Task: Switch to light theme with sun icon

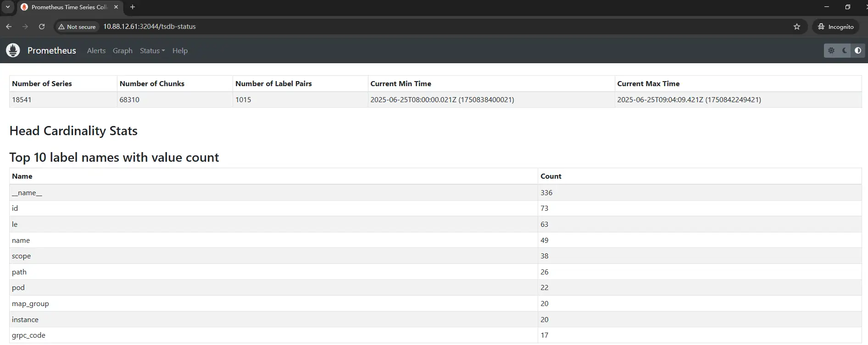Action: pos(831,50)
